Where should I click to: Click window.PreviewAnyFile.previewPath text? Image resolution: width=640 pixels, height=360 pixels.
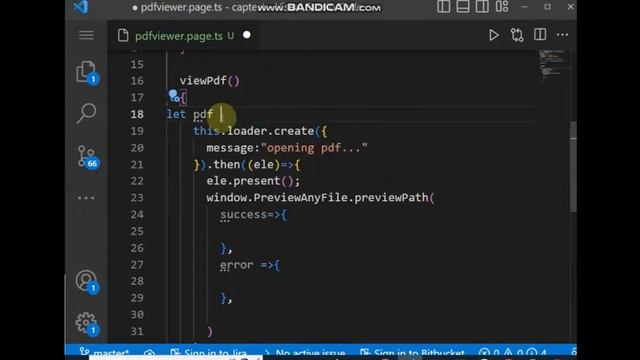click(318, 198)
